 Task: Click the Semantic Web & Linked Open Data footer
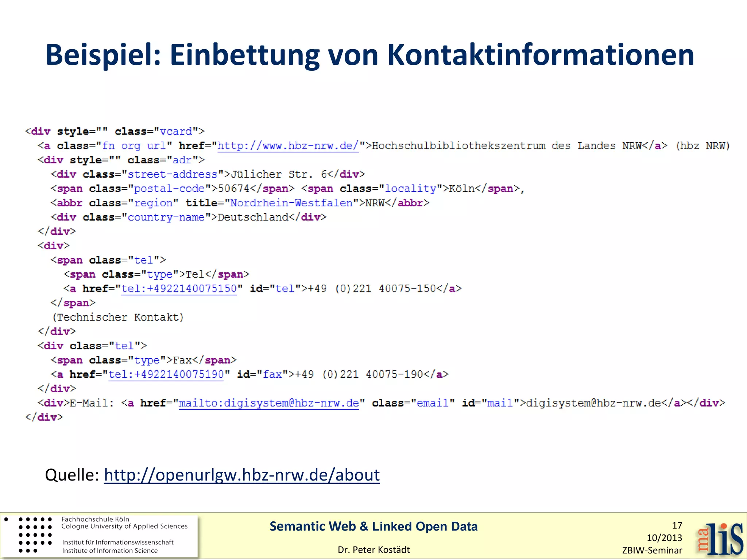point(373,526)
